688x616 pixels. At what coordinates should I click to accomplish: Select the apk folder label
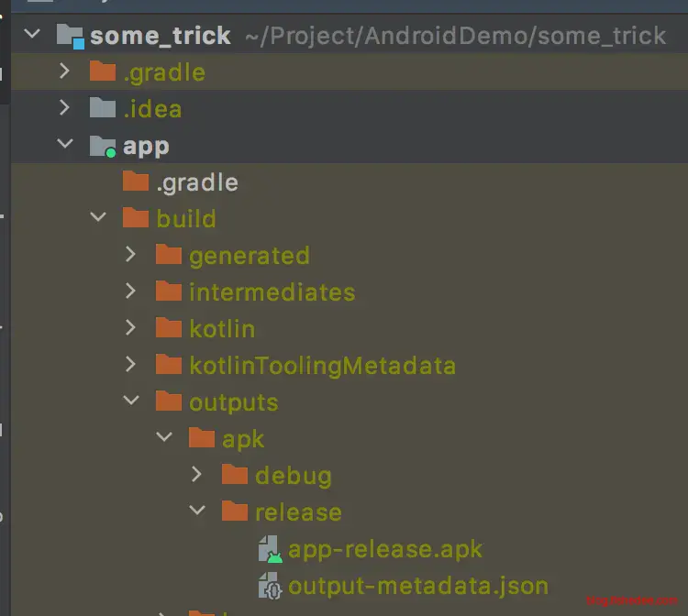tap(242, 439)
